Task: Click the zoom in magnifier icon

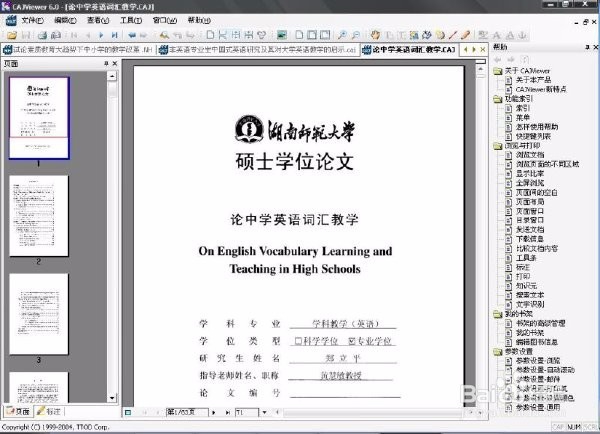Action: coord(342,35)
